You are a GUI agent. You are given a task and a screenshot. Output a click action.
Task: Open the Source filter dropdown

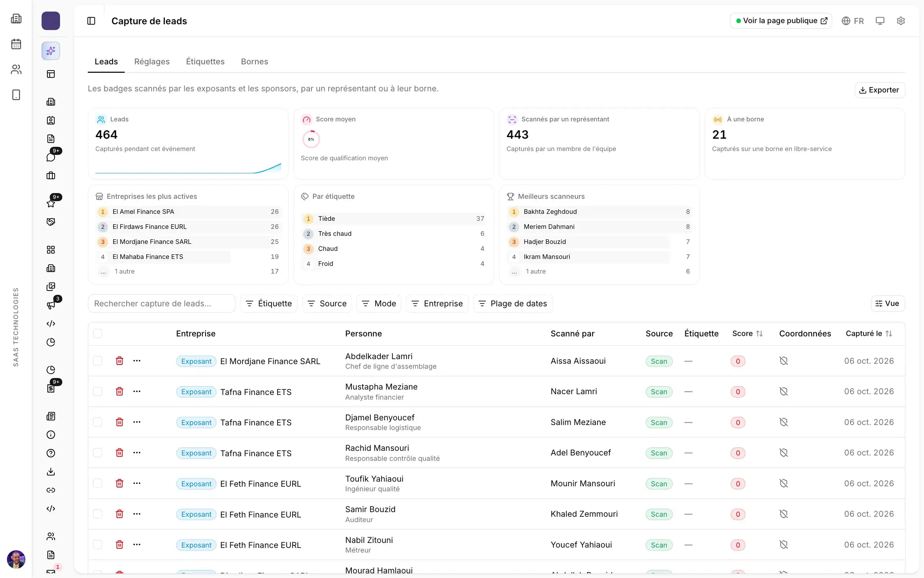[327, 304]
